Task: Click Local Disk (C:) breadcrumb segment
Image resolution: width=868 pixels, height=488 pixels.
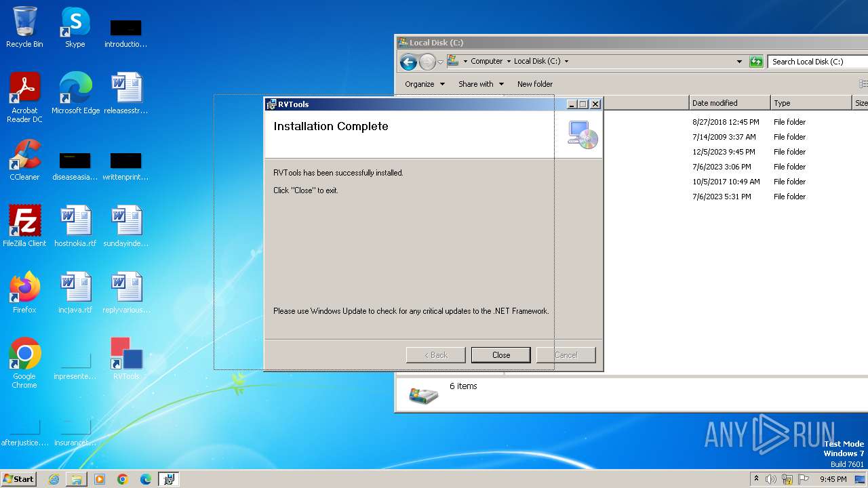Action: tap(537, 62)
